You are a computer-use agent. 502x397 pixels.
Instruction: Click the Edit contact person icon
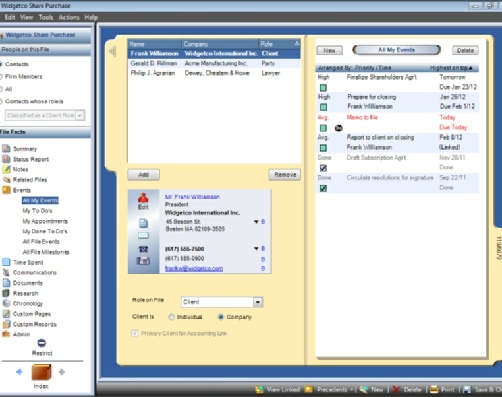pyautogui.click(x=143, y=198)
